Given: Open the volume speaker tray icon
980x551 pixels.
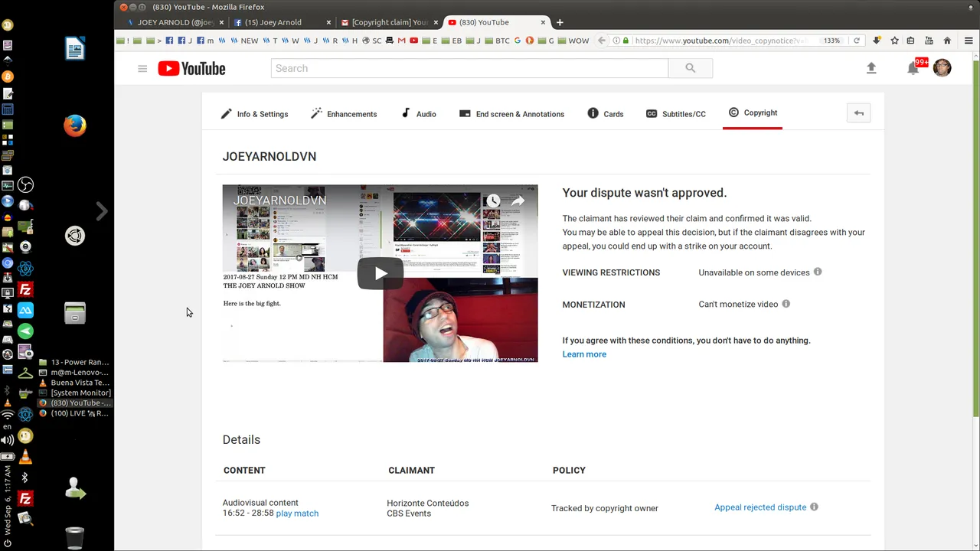Looking at the screenshot, I should pyautogui.click(x=8, y=440).
